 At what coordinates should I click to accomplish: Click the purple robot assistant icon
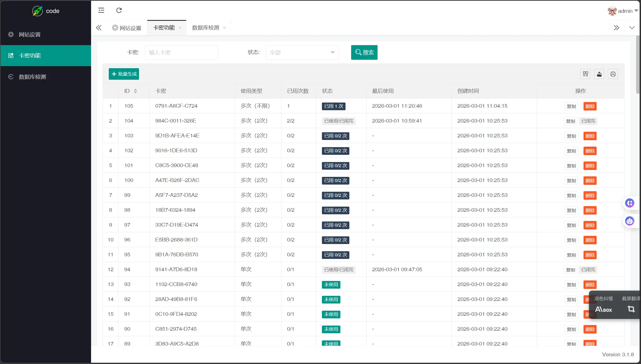pyautogui.click(x=630, y=221)
